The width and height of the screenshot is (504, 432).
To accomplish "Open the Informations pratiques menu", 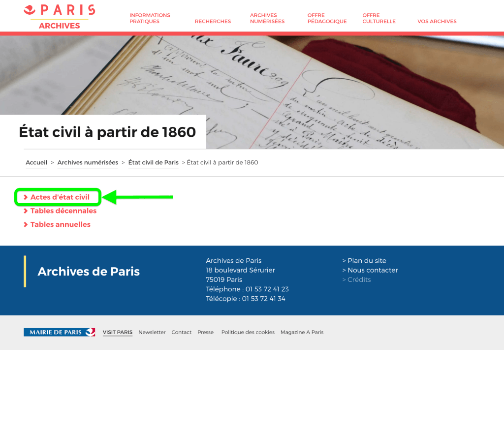I will click(x=150, y=18).
